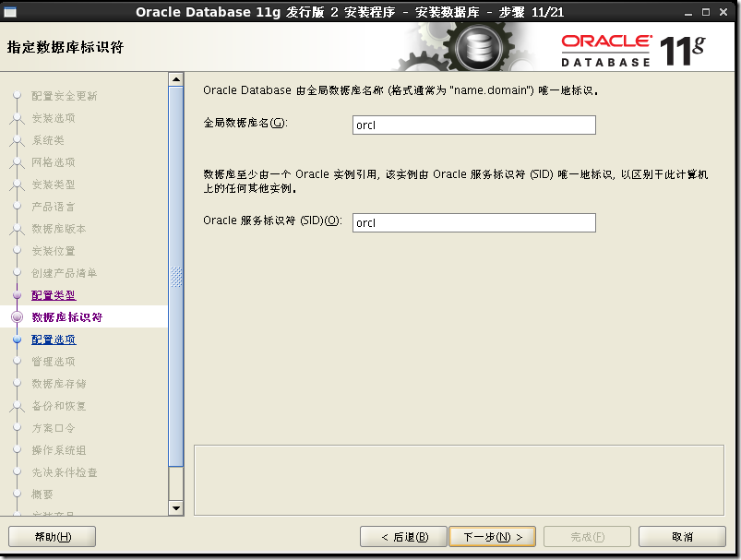Viewport: 741px width, 560px height.
Task: Maximize the Oracle installer window
Action: point(706,12)
